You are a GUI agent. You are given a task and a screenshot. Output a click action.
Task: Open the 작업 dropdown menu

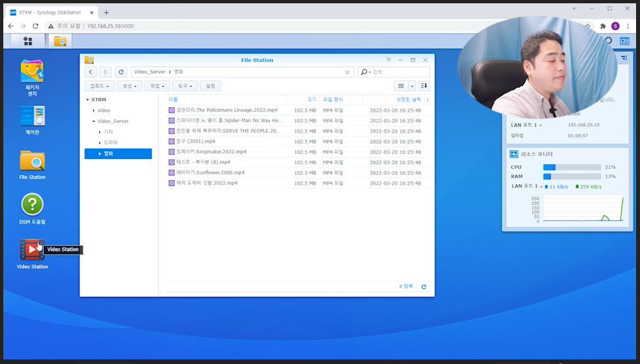157,85
